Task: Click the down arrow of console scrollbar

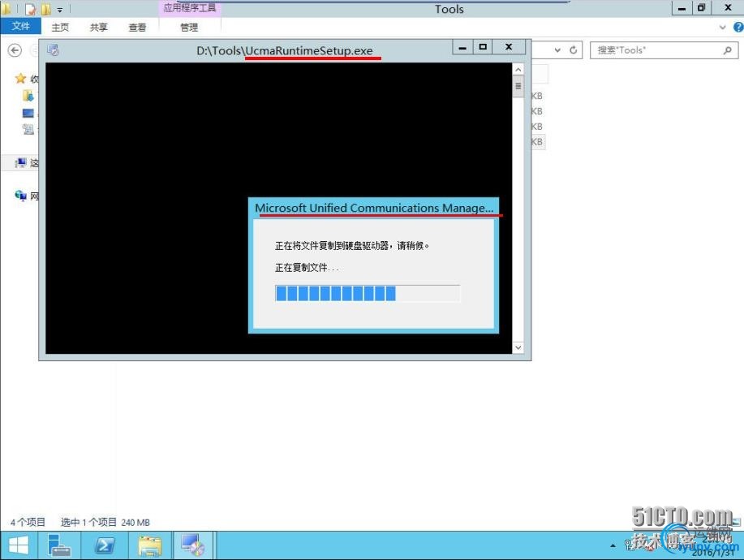Action: coord(518,347)
